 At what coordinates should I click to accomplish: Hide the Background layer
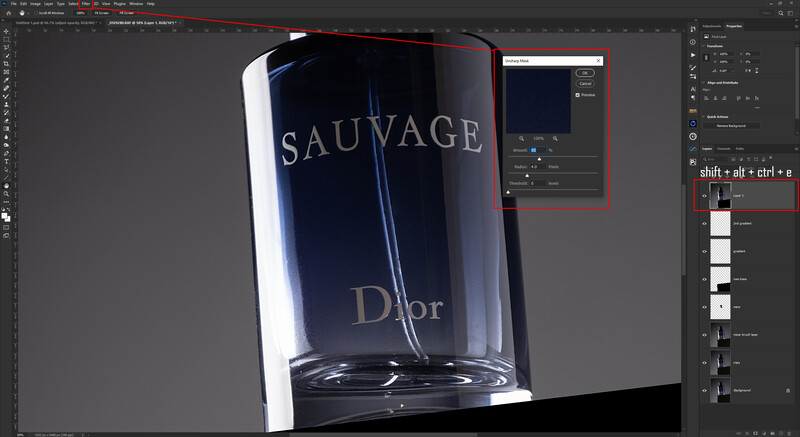coord(705,391)
